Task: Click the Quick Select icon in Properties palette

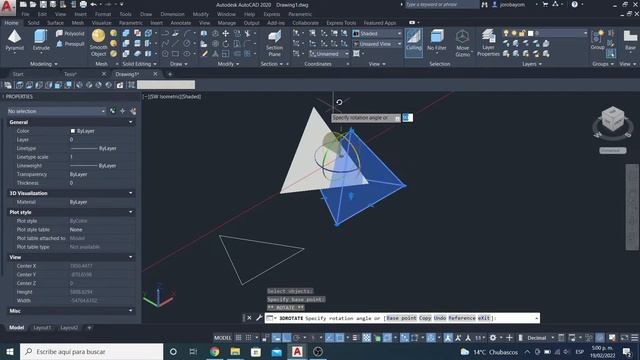Action: pyautogui.click(x=133, y=111)
